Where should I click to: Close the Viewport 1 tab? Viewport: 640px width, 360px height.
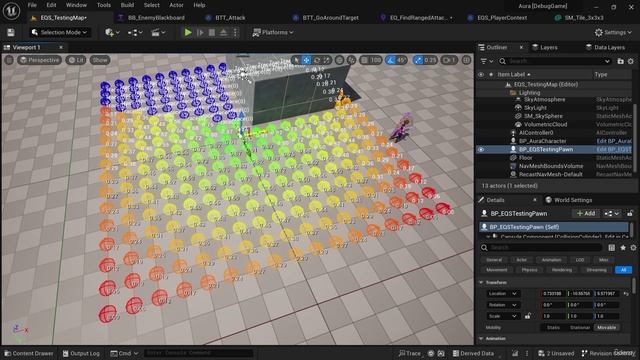click(60, 47)
